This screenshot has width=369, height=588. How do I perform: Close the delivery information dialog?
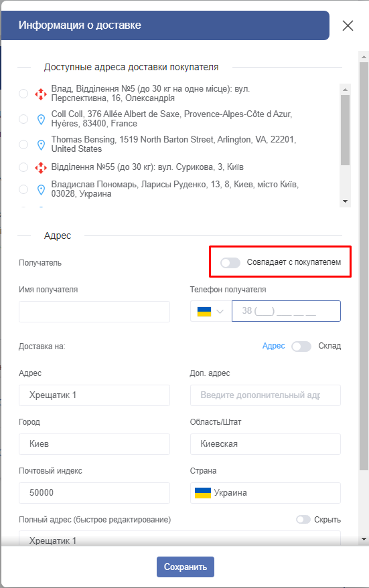pyautogui.click(x=348, y=25)
